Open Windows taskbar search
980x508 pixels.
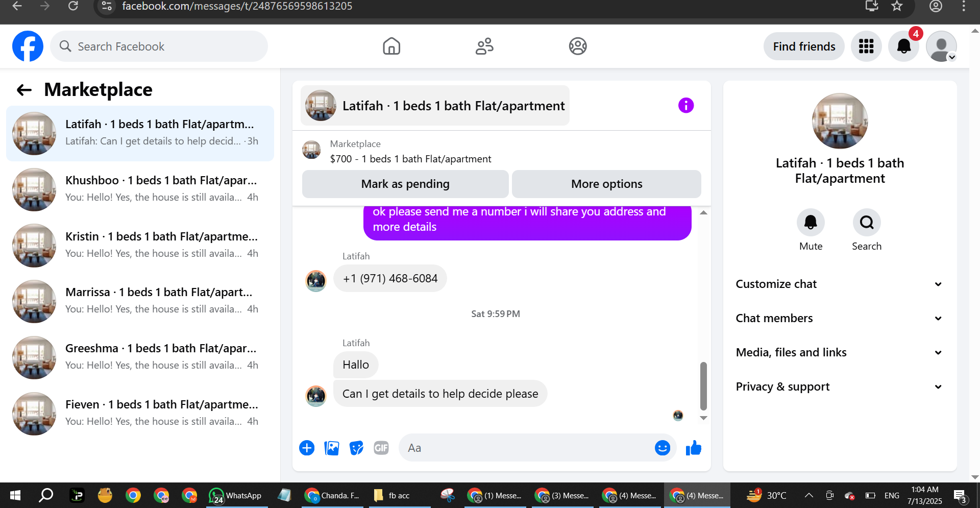(46, 496)
